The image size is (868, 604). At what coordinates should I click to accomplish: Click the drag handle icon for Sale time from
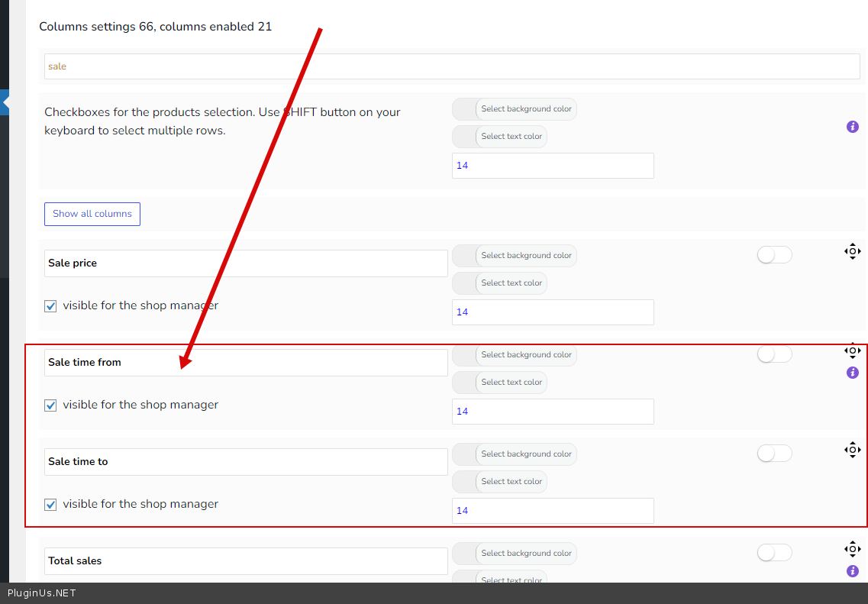click(852, 351)
